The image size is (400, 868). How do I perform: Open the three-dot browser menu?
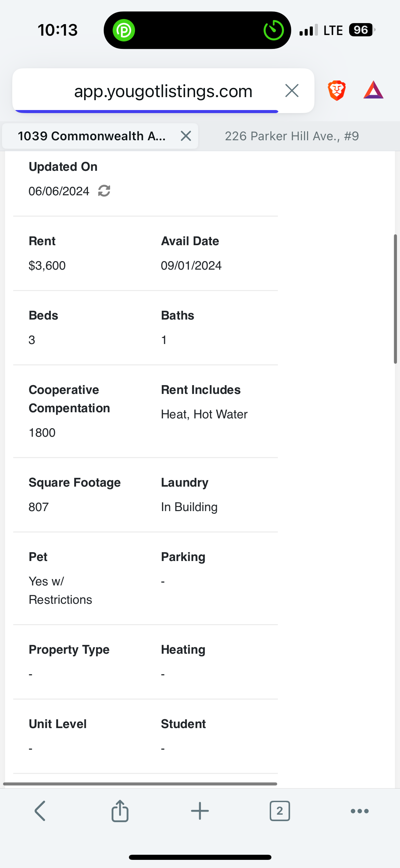360,811
